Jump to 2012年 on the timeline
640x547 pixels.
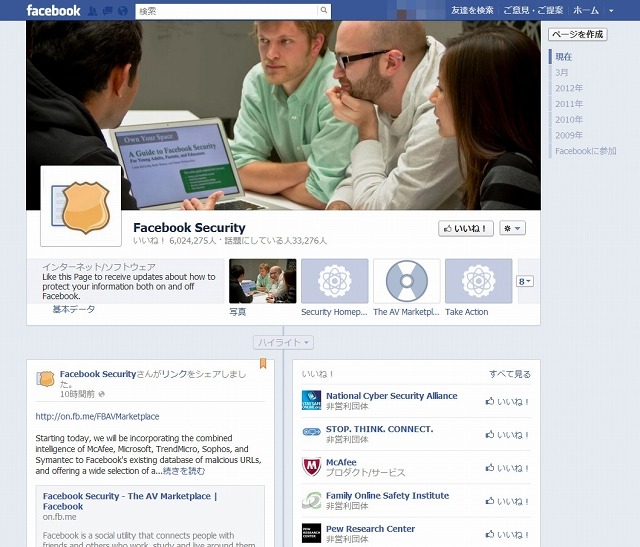click(569, 88)
